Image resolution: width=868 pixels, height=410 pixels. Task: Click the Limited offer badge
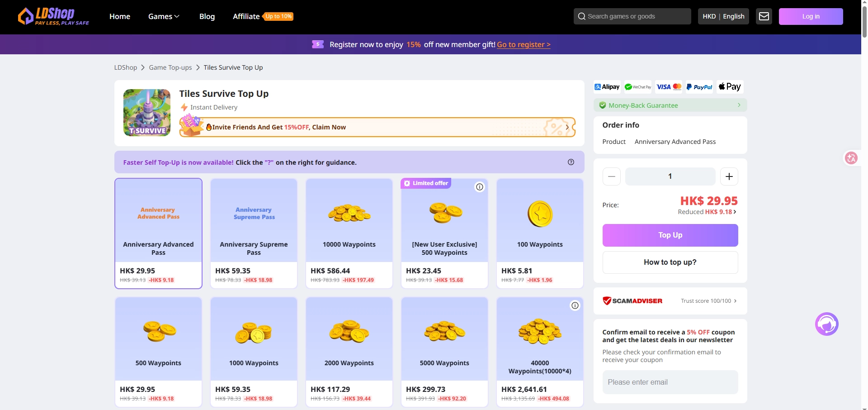tap(426, 183)
